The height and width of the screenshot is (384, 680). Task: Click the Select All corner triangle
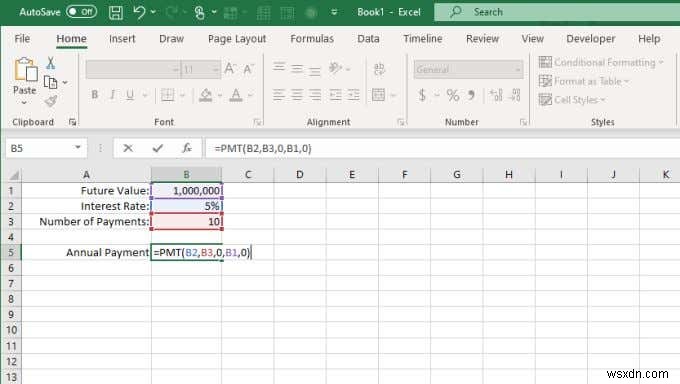13,175
